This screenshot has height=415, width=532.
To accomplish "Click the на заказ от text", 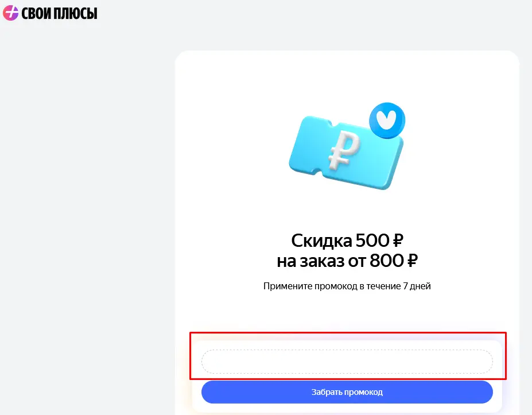I will pos(321,261).
